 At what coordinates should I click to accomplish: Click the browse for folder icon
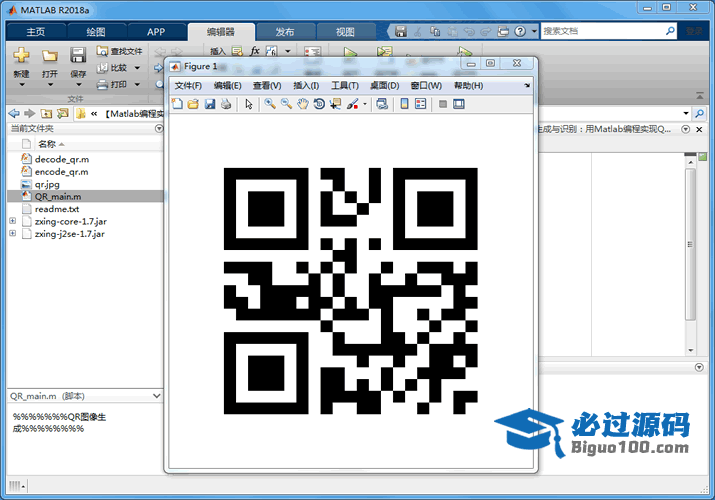click(62, 113)
